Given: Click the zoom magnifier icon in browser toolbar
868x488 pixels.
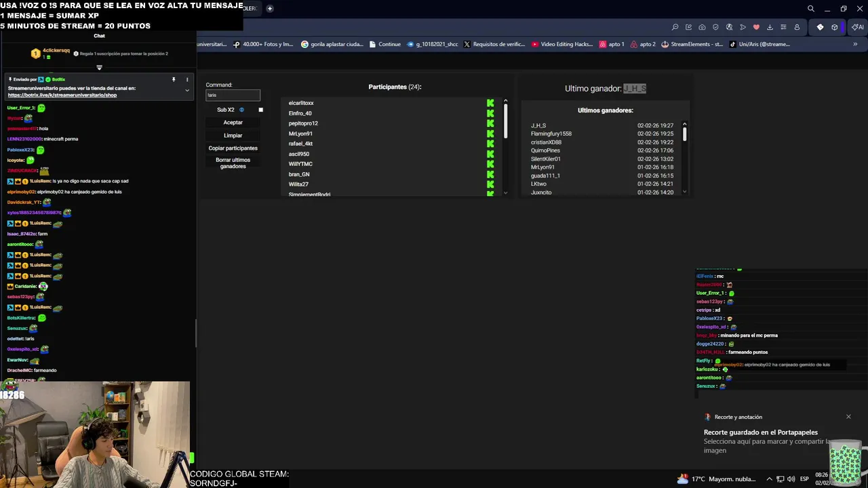Looking at the screenshot, I should click(x=675, y=27).
